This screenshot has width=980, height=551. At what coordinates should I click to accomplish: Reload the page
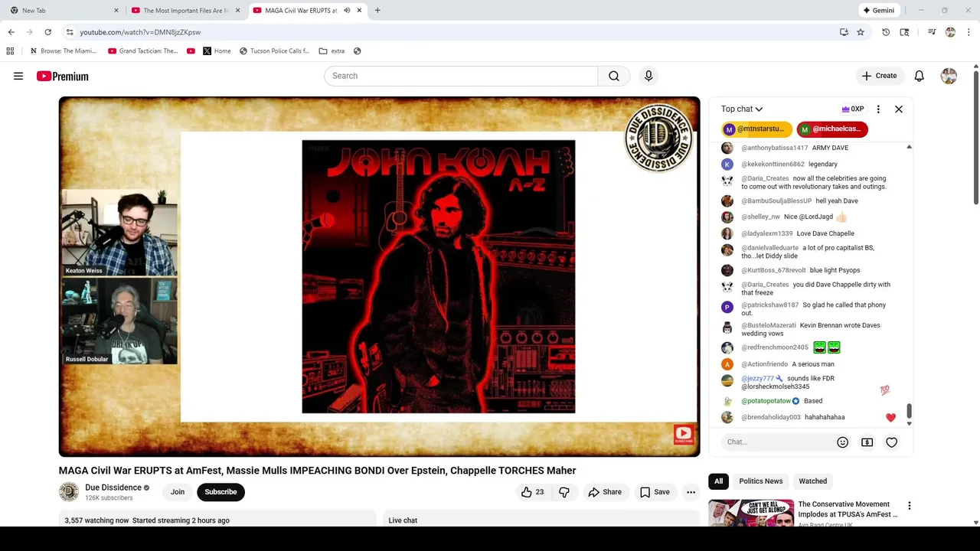tap(47, 32)
